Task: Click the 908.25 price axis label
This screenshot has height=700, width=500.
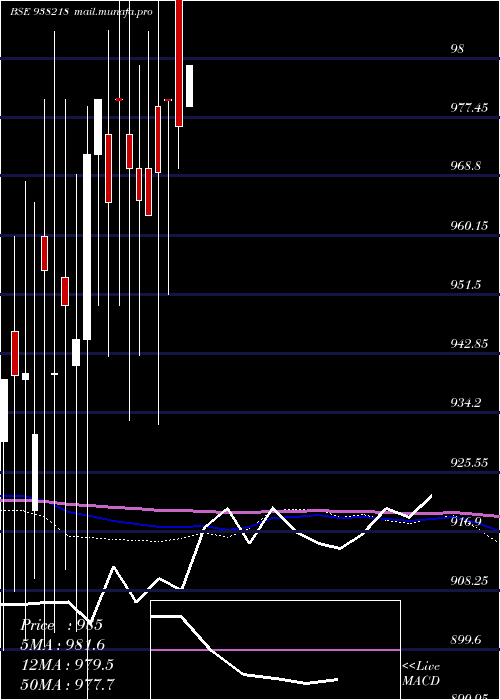Action: [x=469, y=580]
